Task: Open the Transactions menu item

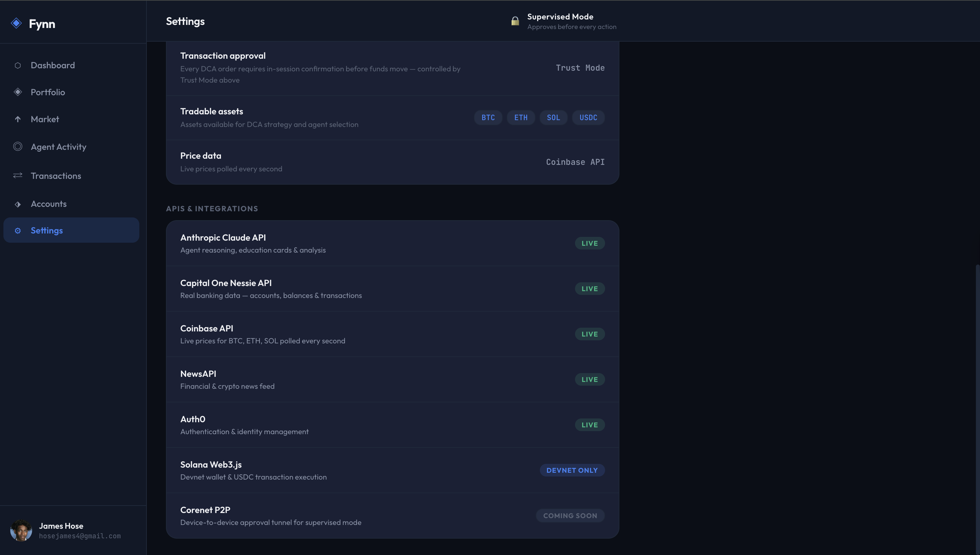Action: pyautogui.click(x=56, y=176)
